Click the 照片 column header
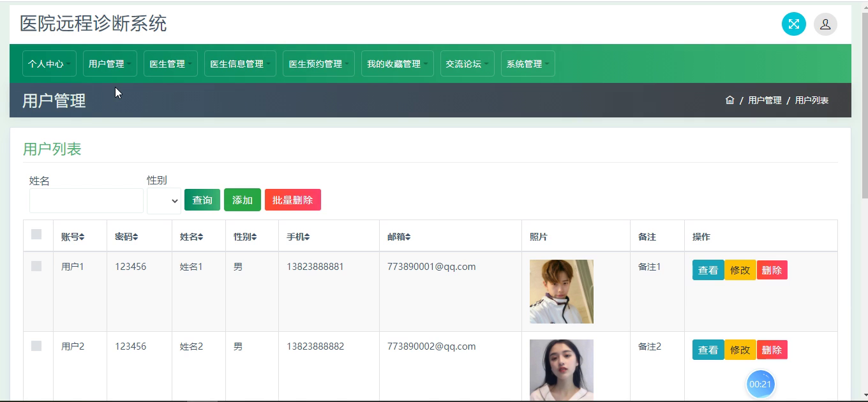Viewport: 868px width, 402px height. pyautogui.click(x=539, y=237)
